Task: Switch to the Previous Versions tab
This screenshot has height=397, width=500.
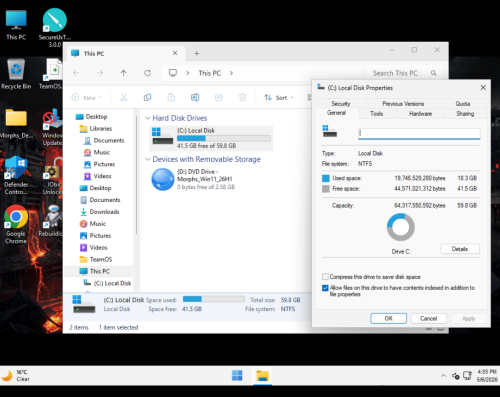Action: [x=403, y=104]
